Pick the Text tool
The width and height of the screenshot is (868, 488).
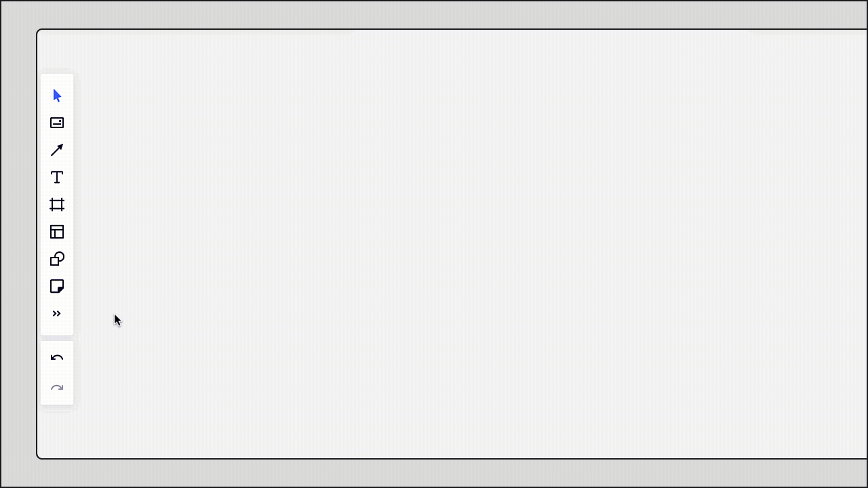click(57, 177)
